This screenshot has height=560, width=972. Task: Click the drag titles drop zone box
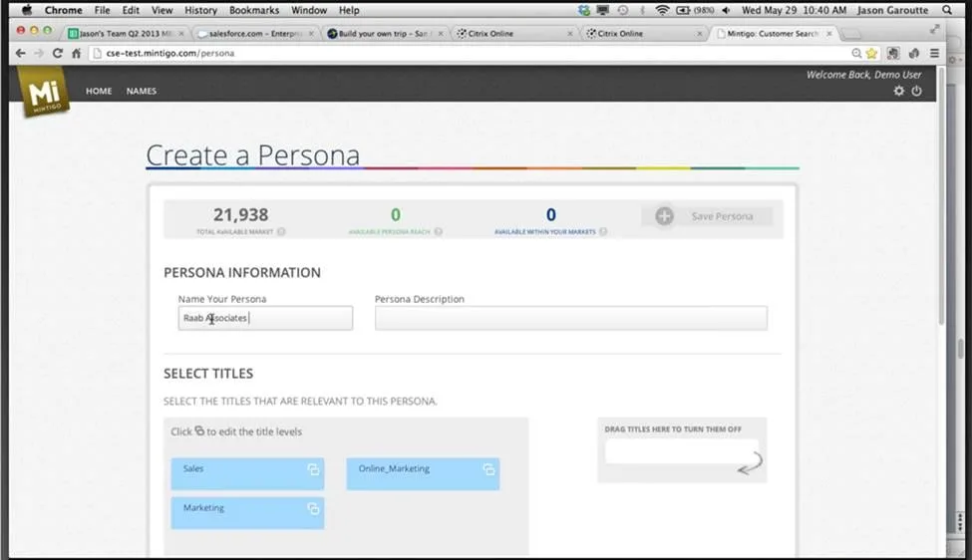681,451
